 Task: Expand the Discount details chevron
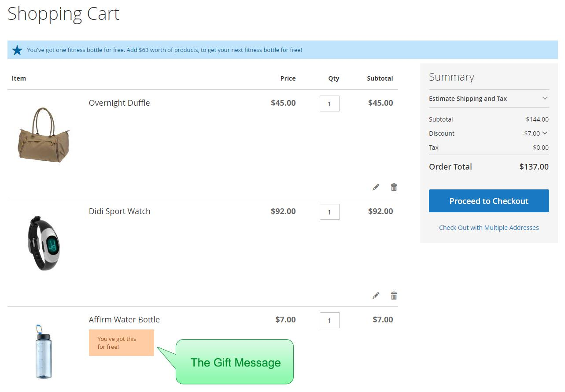545,133
